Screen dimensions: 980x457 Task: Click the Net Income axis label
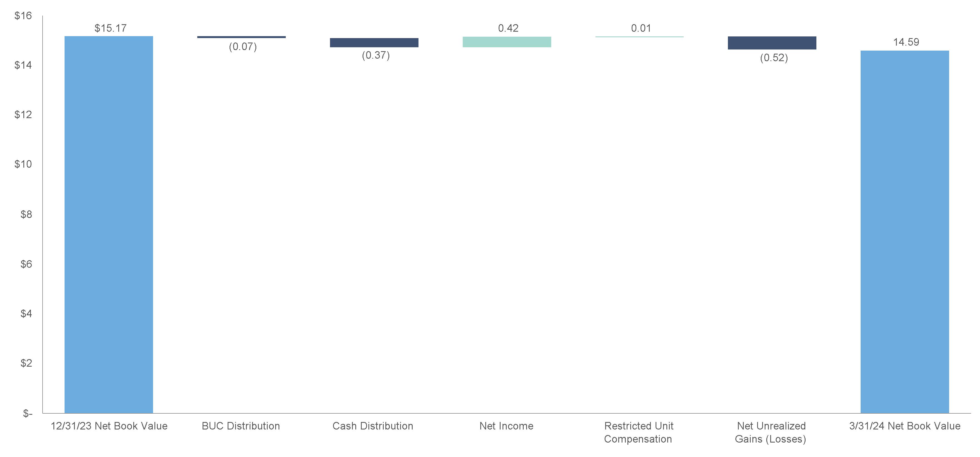coord(506,426)
